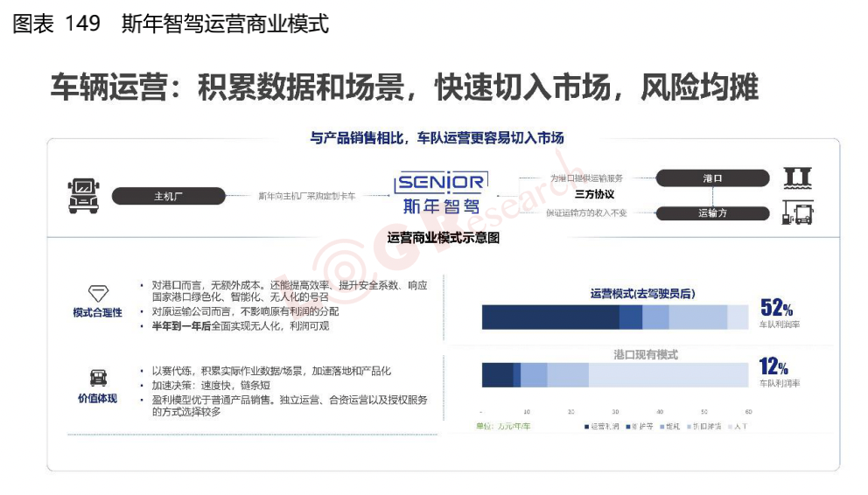868x495 pixels.
Task: Click the bullet starting 对港口而言,无额外成本
Action: 290,291
